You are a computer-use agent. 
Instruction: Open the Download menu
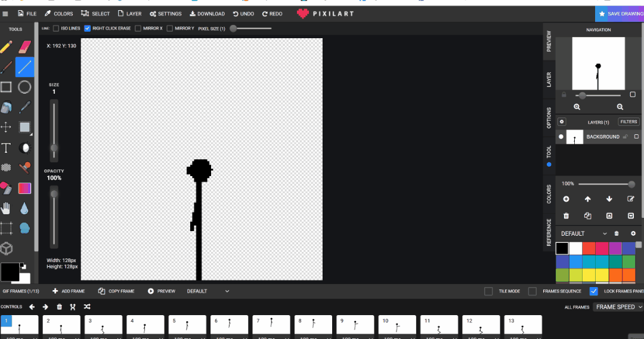[207, 14]
